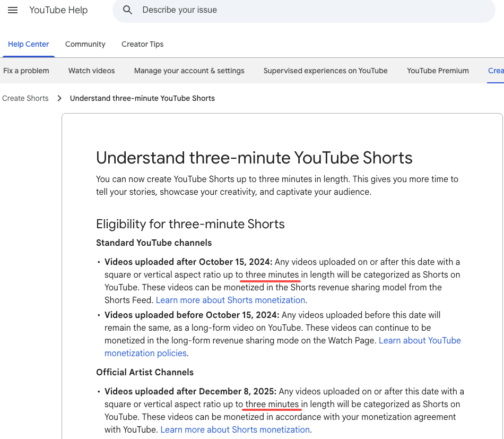
Task: Click the Understand three-minute YouTube Shorts heading
Action: point(254,158)
